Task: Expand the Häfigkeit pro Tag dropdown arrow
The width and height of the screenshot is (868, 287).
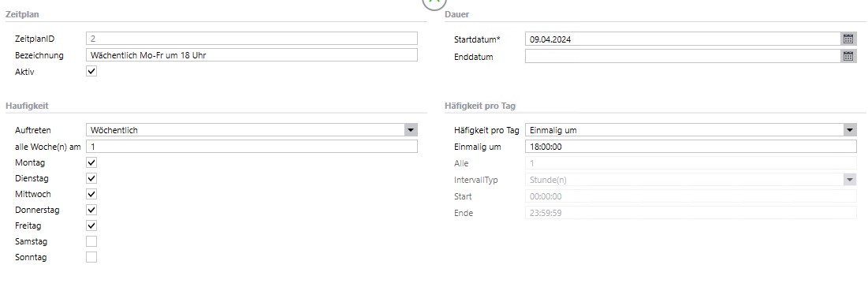Action: pos(850,130)
